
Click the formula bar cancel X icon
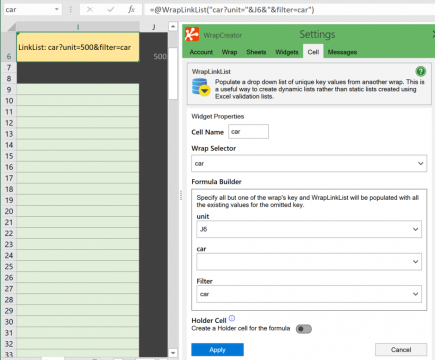90,10
